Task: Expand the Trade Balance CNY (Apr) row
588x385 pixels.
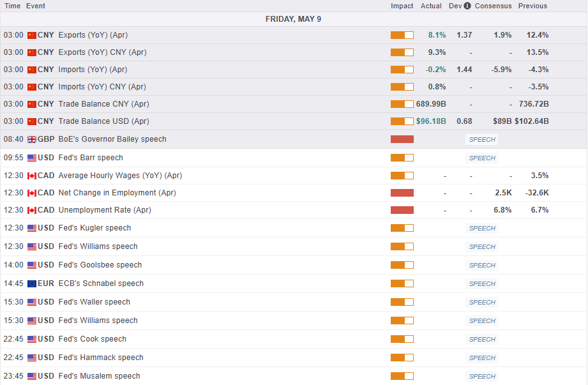Action: pyautogui.click(x=103, y=104)
